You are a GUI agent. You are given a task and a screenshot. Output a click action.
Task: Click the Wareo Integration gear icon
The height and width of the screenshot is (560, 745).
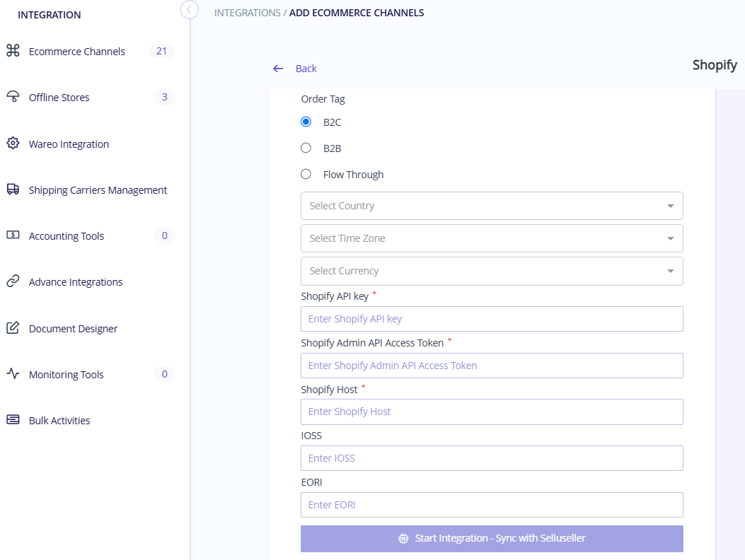[x=12, y=144]
